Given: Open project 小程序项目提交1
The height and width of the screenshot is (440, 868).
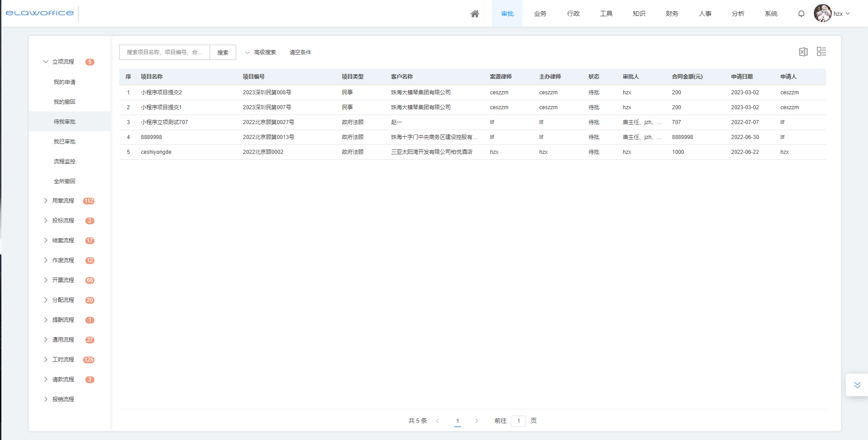Looking at the screenshot, I should tap(161, 107).
